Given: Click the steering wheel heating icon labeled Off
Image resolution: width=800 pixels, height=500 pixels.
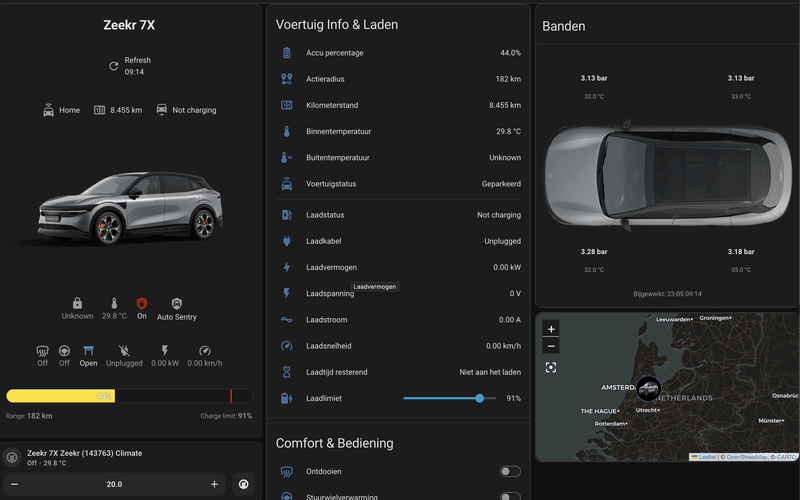Looking at the screenshot, I should [x=64, y=351].
